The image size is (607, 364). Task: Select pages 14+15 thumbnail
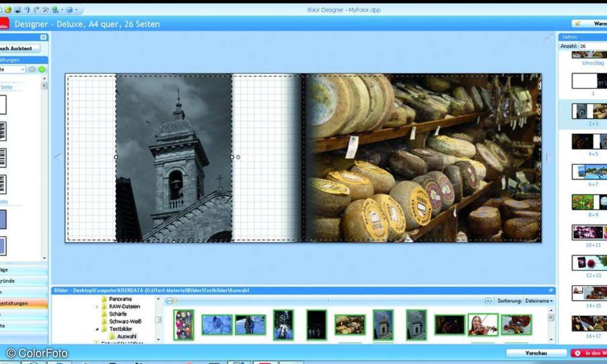[x=589, y=293]
